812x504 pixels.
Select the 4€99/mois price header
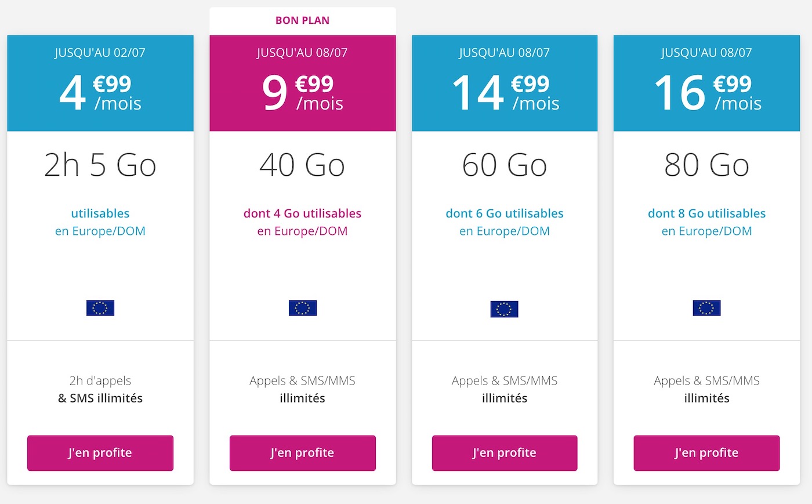coord(100,83)
